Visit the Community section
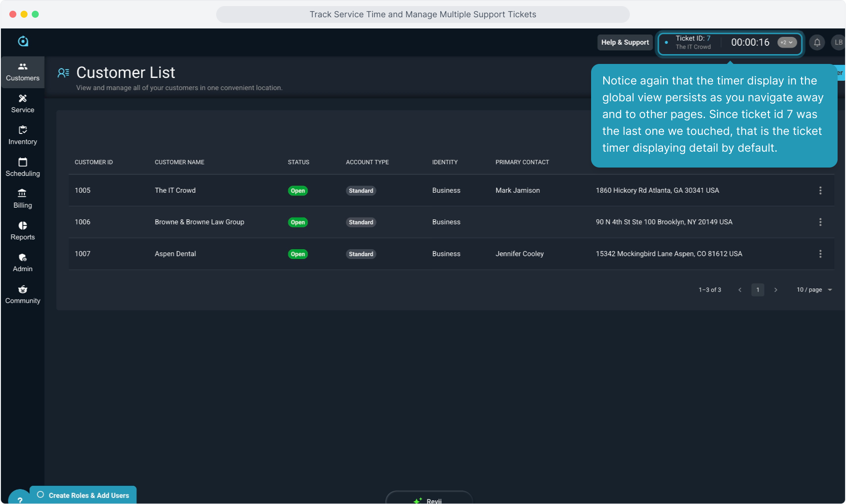The width and height of the screenshot is (846, 504). point(22,294)
